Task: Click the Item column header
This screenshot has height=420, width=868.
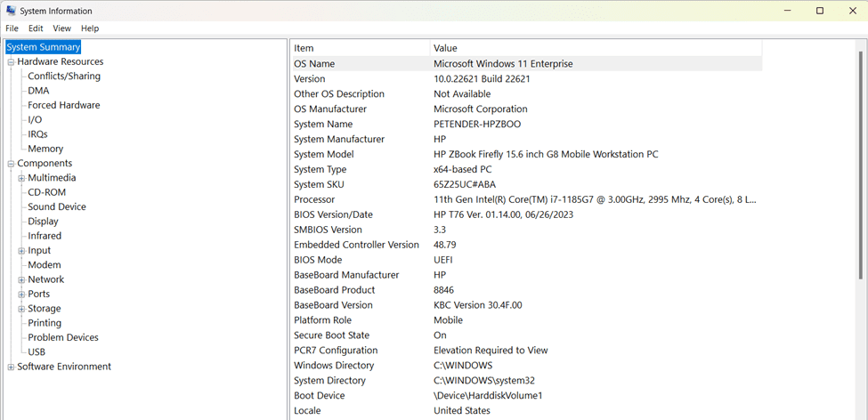Action: click(x=361, y=48)
